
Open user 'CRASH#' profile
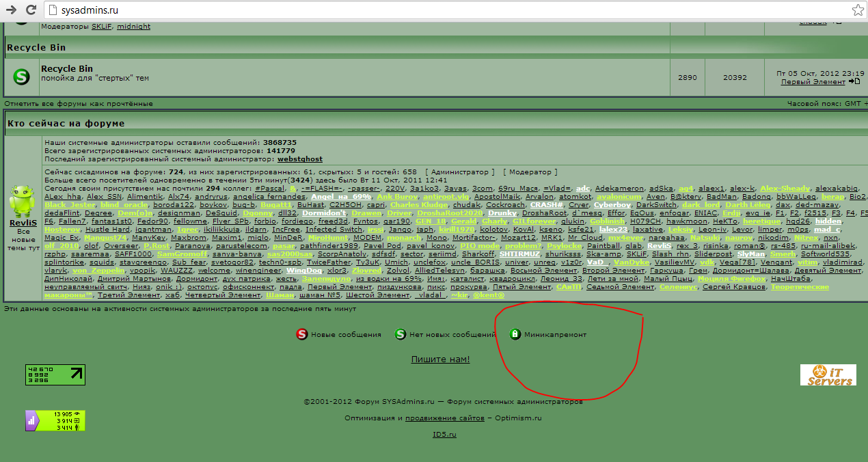tap(547, 204)
